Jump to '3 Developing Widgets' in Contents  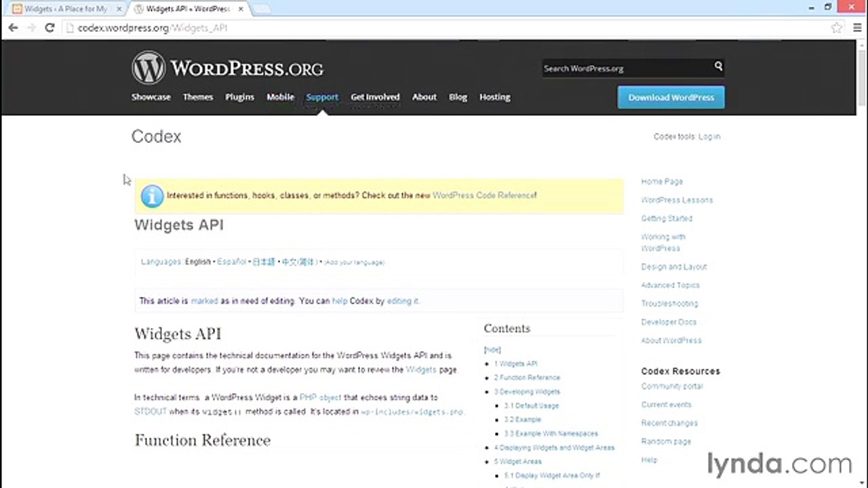pos(527,392)
